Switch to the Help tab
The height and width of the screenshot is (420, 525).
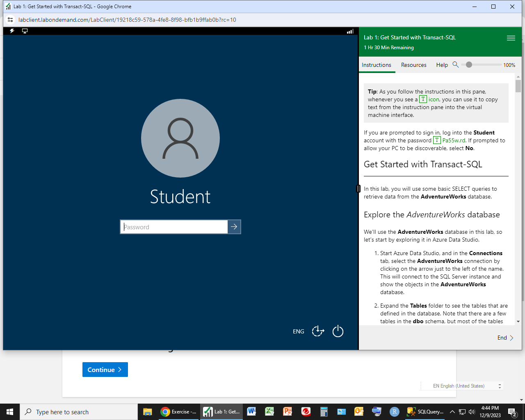tap(442, 65)
